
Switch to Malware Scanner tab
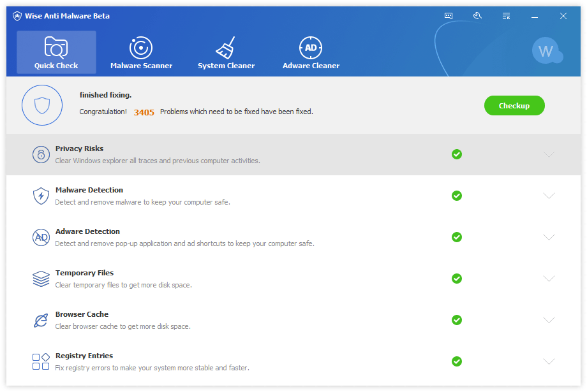141,52
